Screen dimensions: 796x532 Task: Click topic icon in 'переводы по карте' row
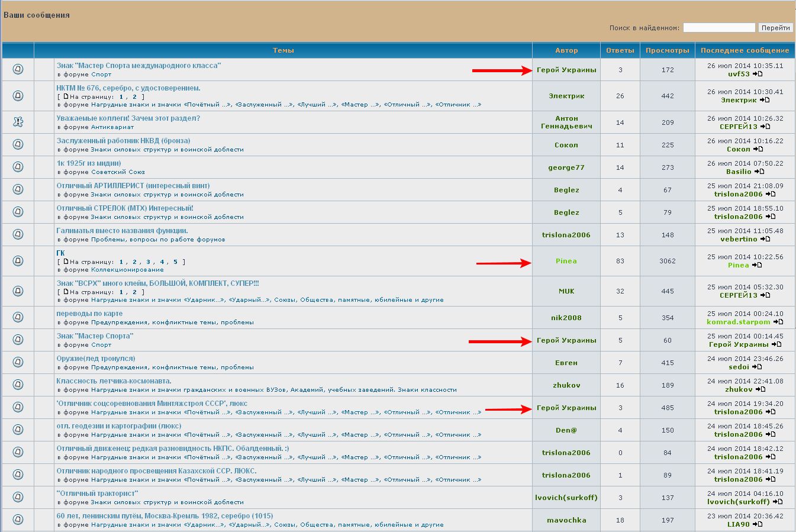tap(18, 317)
